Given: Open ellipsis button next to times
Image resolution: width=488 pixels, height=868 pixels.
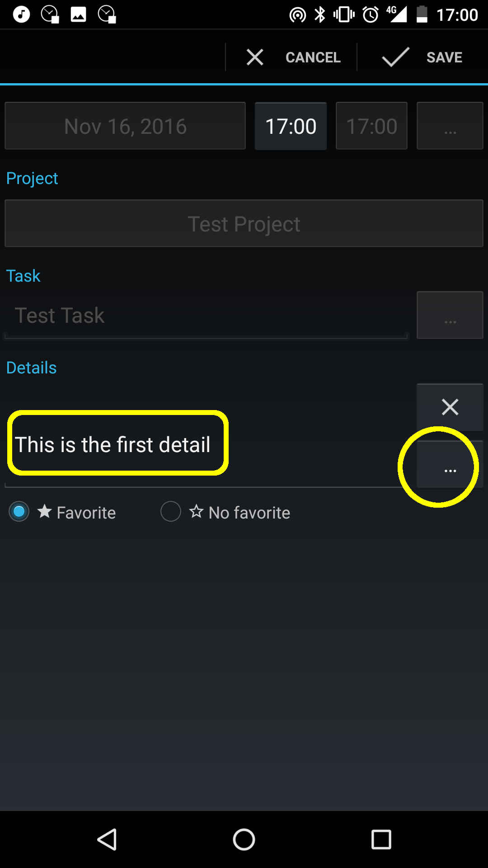Looking at the screenshot, I should click(450, 126).
